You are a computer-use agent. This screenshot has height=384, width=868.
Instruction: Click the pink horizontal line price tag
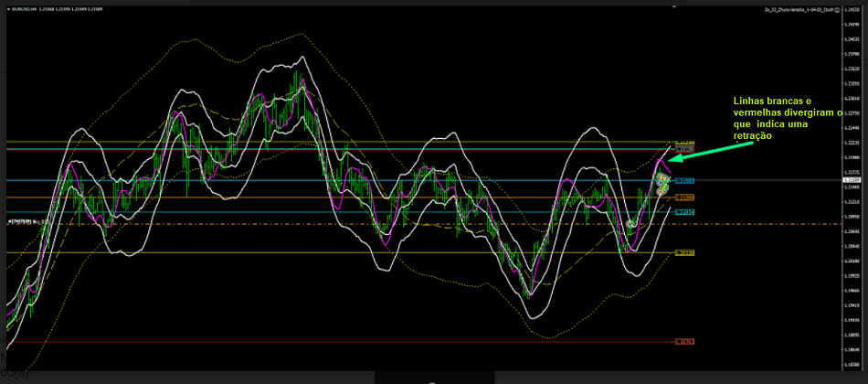[684, 149]
